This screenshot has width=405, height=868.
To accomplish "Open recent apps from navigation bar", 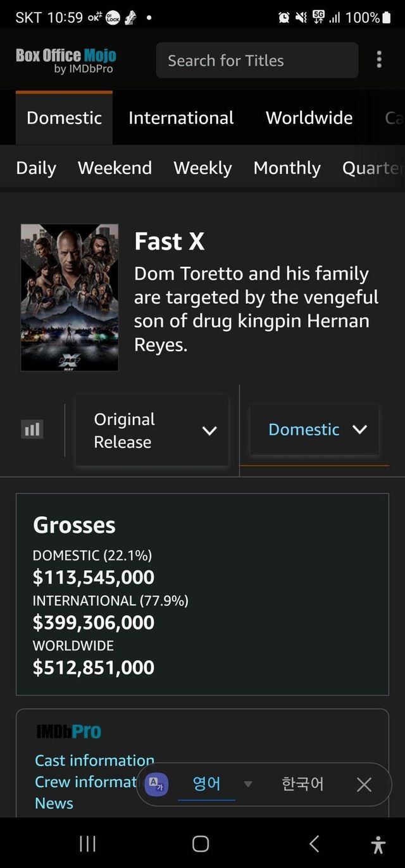I will [x=87, y=843].
